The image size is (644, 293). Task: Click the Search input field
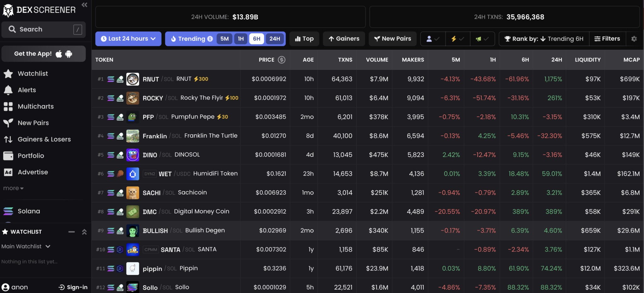43,29
